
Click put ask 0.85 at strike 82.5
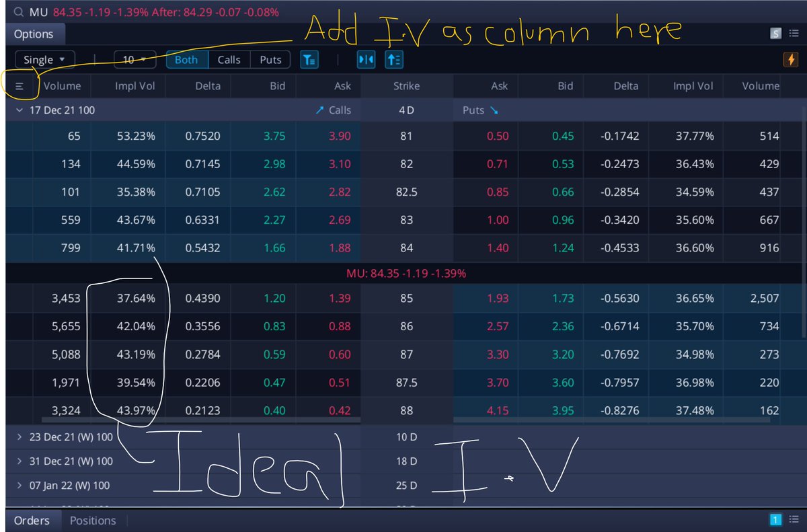tap(498, 192)
